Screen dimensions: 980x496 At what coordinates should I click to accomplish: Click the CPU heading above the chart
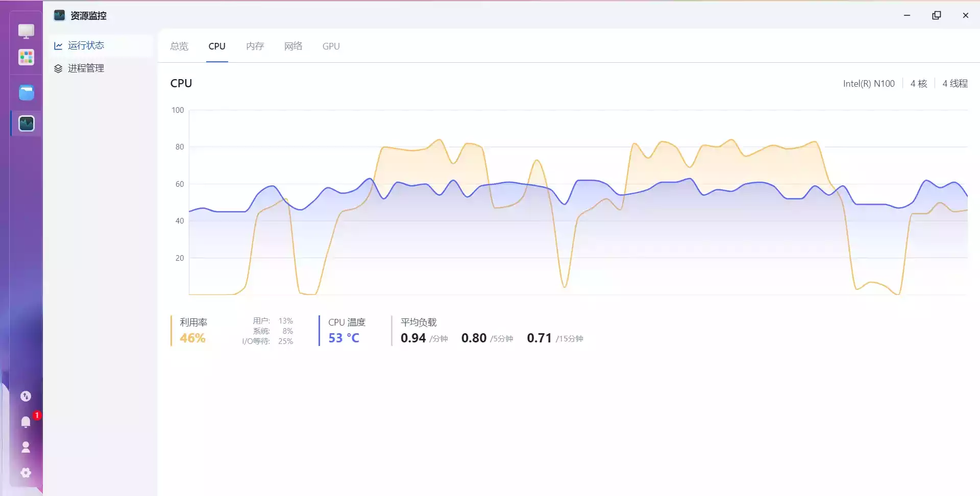[181, 83]
